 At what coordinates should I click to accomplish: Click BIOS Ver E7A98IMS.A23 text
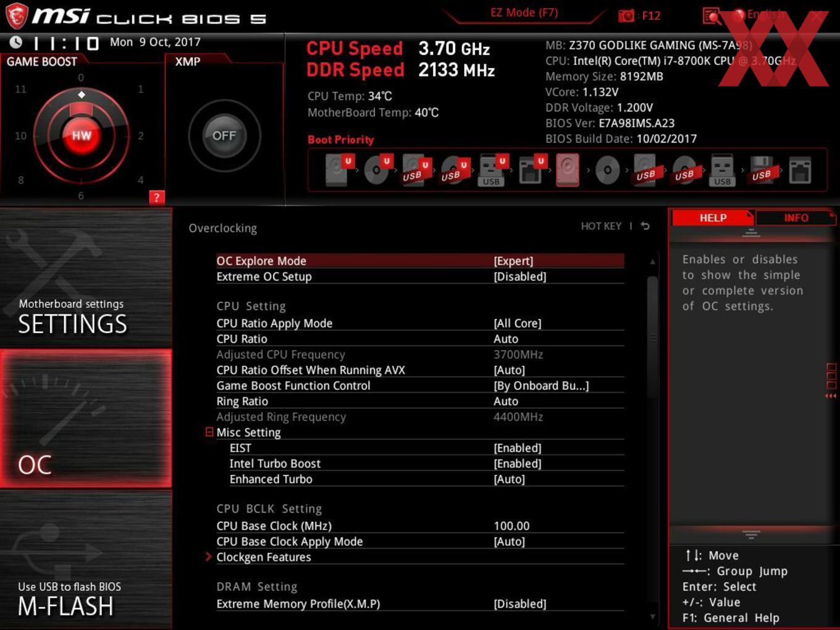click(x=610, y=123)
